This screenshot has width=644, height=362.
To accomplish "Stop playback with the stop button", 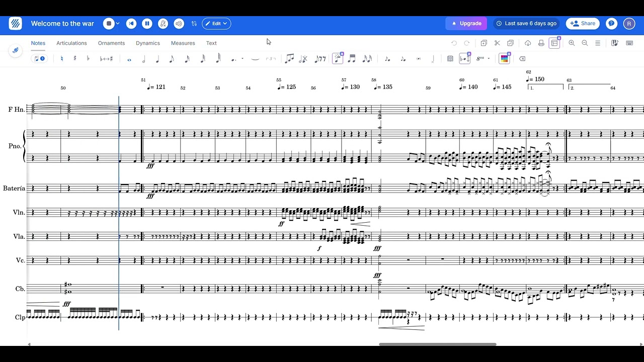I will pos(109,23).
